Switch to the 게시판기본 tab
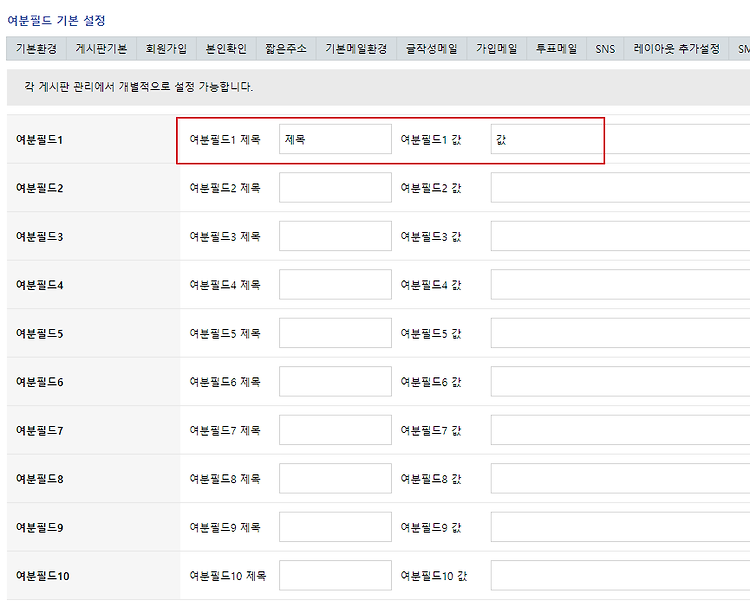 point(101,49)
